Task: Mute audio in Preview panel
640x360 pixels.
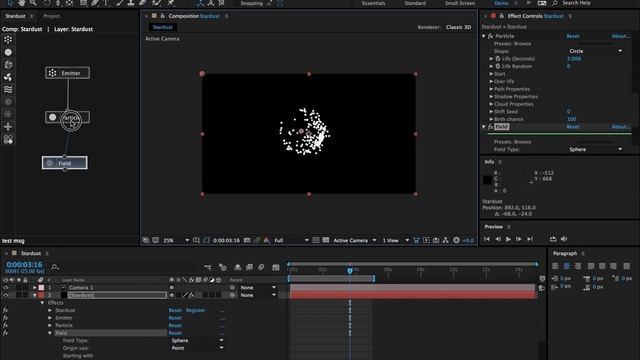Action: click(x=564, y=239)
